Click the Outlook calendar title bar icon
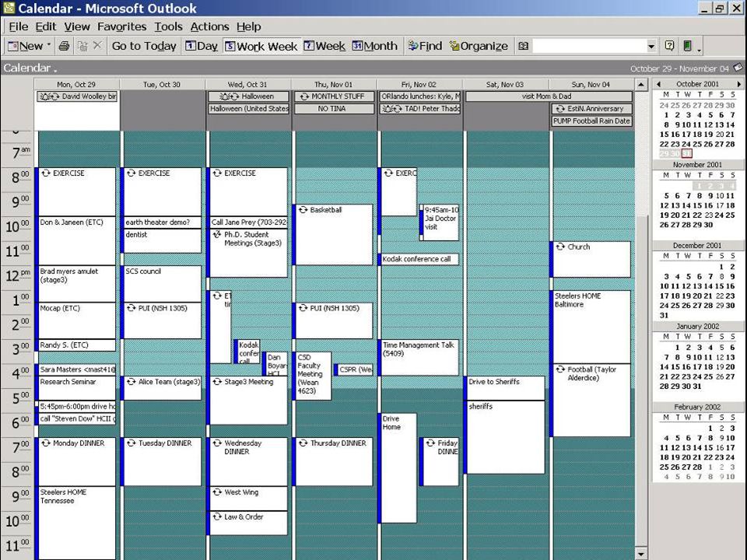 click(x=9, y=8)
